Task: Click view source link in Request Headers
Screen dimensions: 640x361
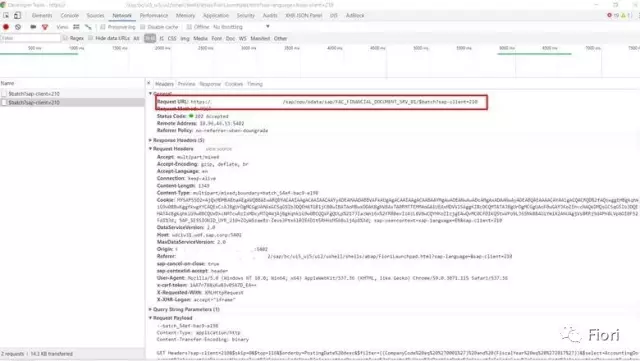Action: click(219, 149)
